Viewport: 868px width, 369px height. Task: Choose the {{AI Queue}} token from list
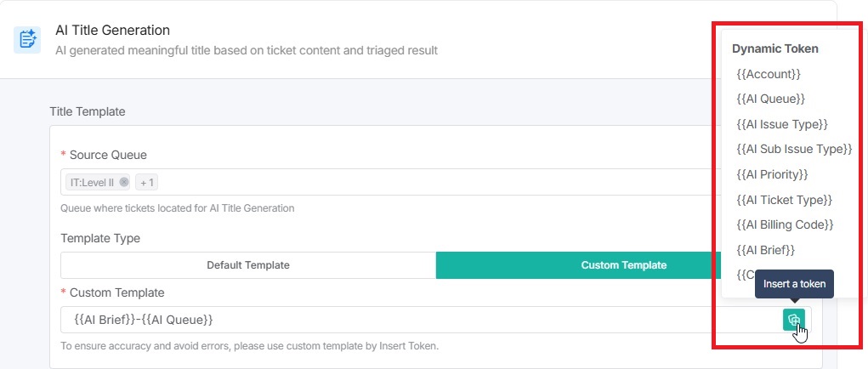770,99
